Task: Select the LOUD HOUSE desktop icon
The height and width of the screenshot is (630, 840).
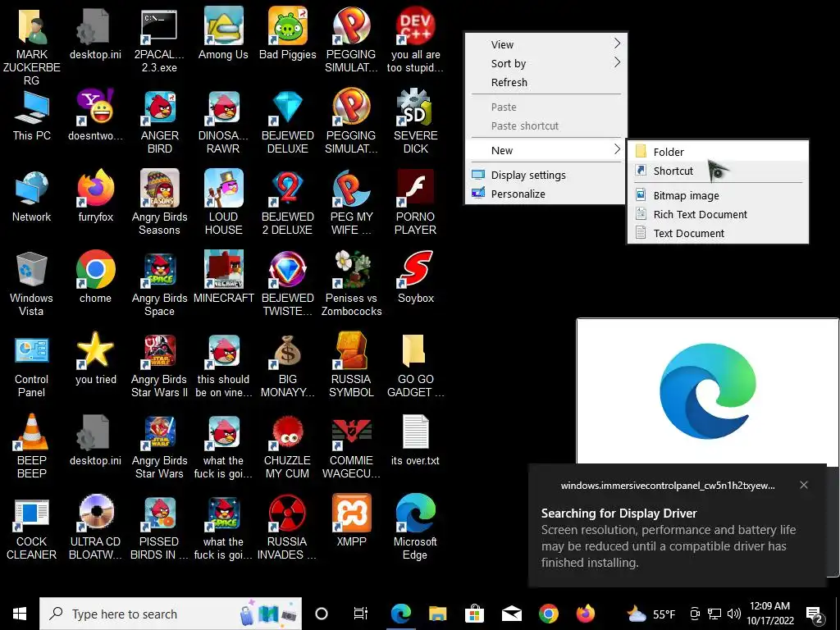Action: (x=223, y=203)
